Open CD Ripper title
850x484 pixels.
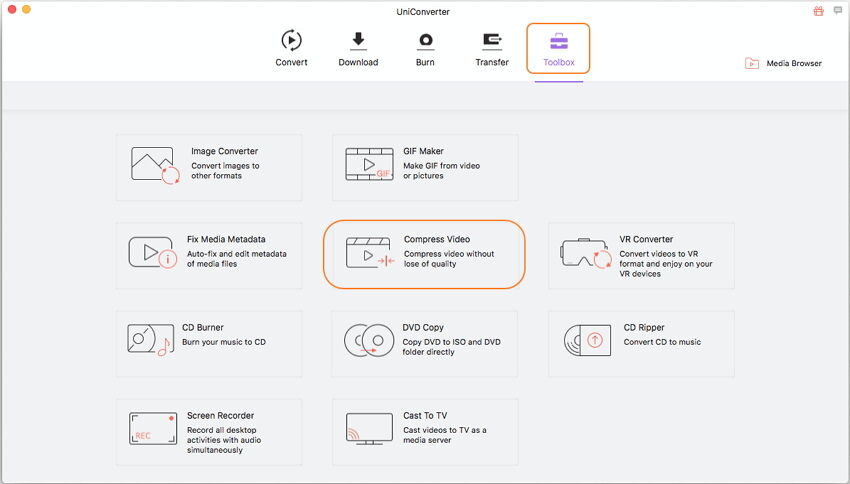coord(644,327)
